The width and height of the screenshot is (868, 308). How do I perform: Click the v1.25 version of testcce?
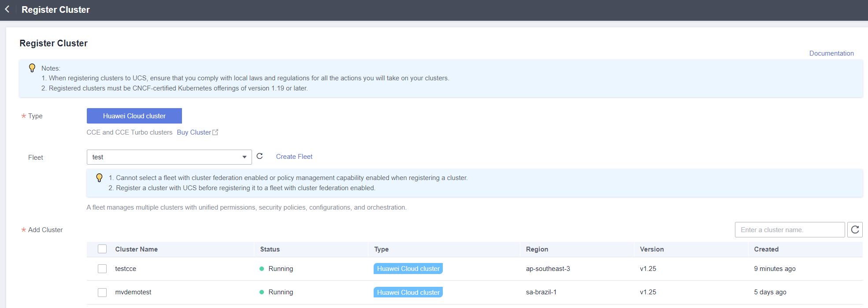(648, 269)
